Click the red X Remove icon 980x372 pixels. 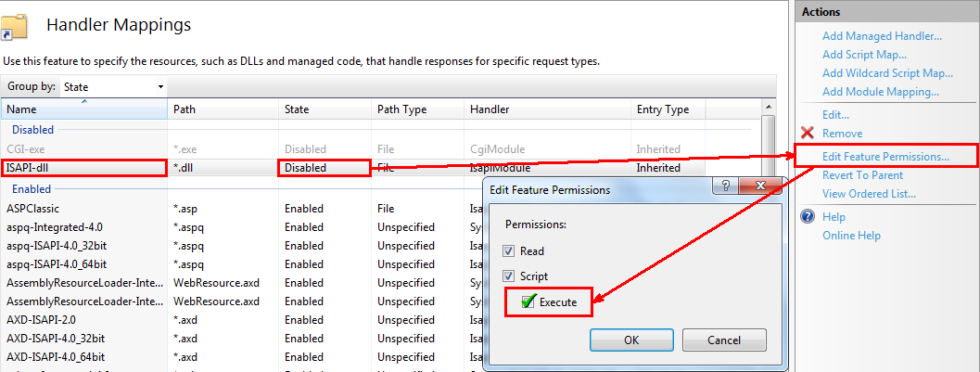(805, 134)
